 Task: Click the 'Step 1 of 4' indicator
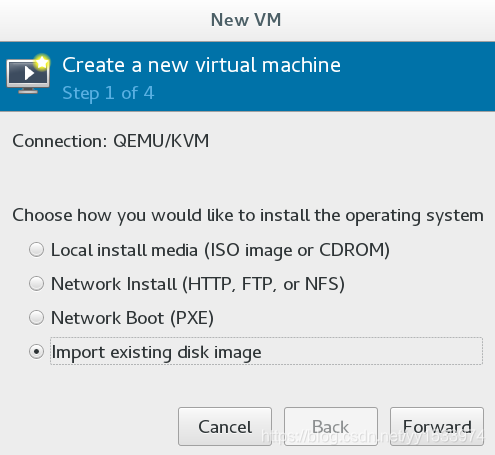(108, 93)
